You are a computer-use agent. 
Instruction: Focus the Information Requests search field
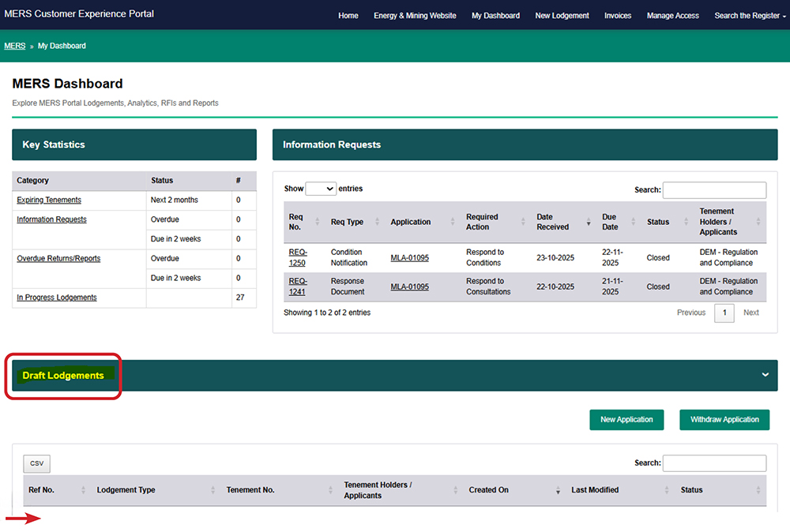(714, 190)
